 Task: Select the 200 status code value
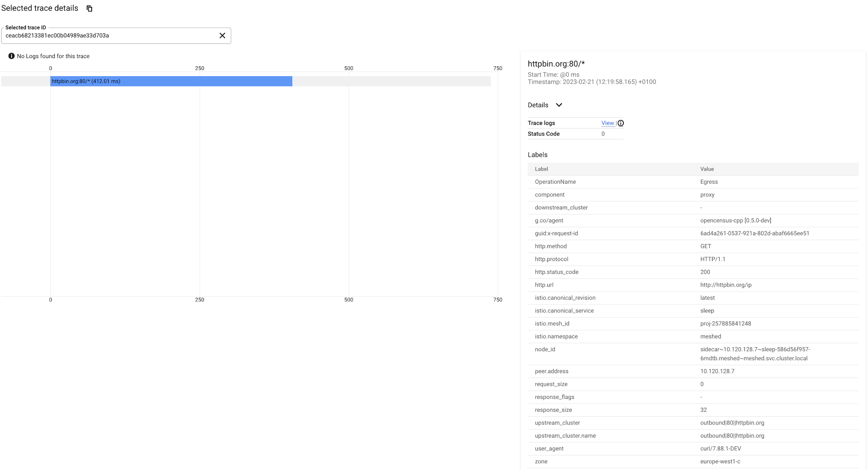pyautogui.click(x=705, y=272)
